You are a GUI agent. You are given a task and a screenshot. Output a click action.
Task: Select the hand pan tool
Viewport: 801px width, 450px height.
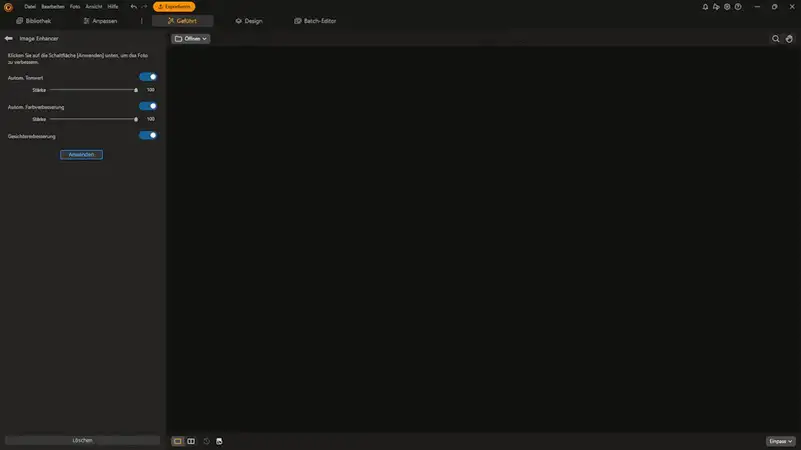(x=789, y=39)
